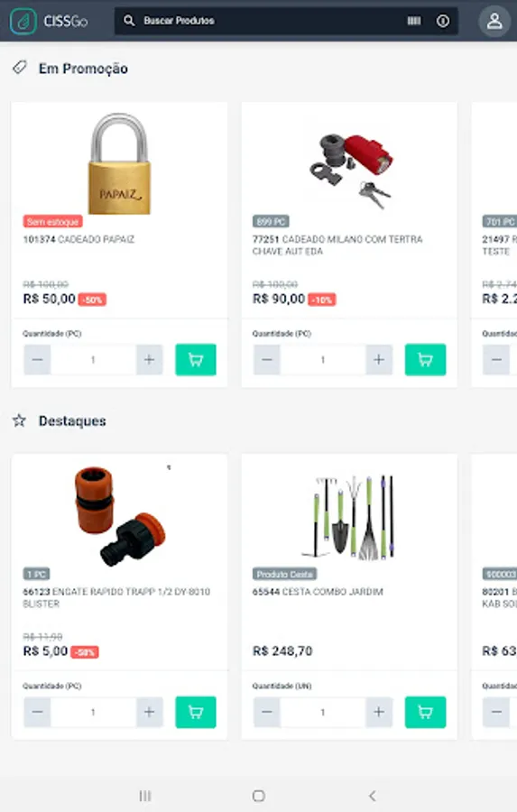Viewport: 517px width, 812px height.
Task: Tap the Android home navigation button
Action: click(x=258, y=796)
